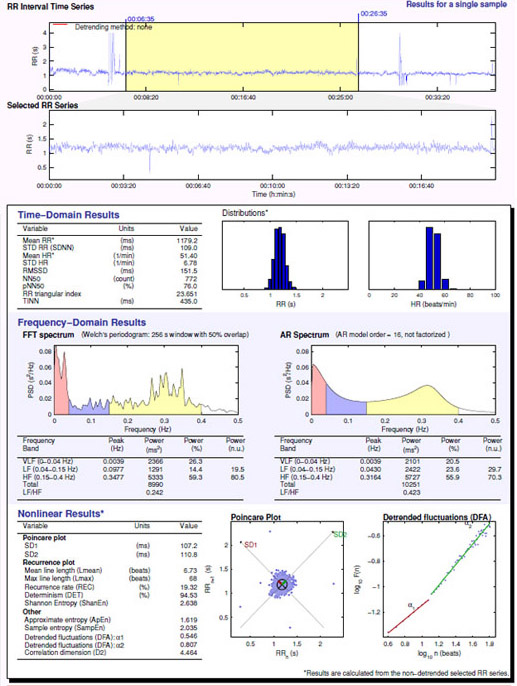Screen dimensions: 517x686
Task: Select the Frequency-Domain Results heading
Action: click(x=82, y=322)
